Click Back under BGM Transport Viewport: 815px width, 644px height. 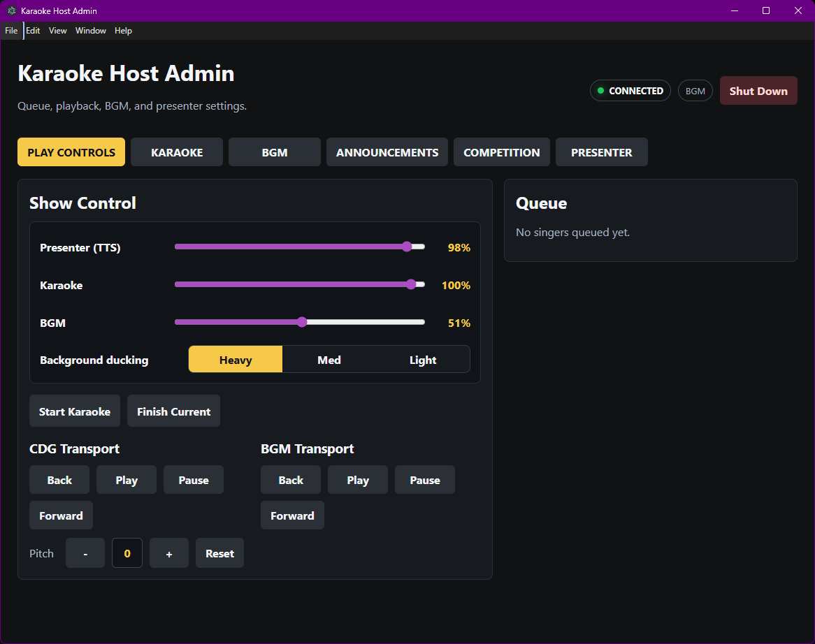291,480
